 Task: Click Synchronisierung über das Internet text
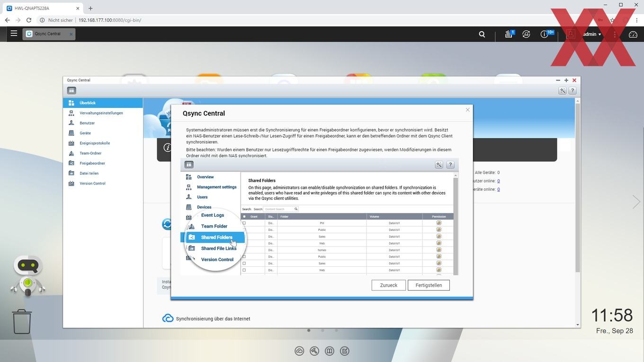pyautogui.click(x=213, y=319)
